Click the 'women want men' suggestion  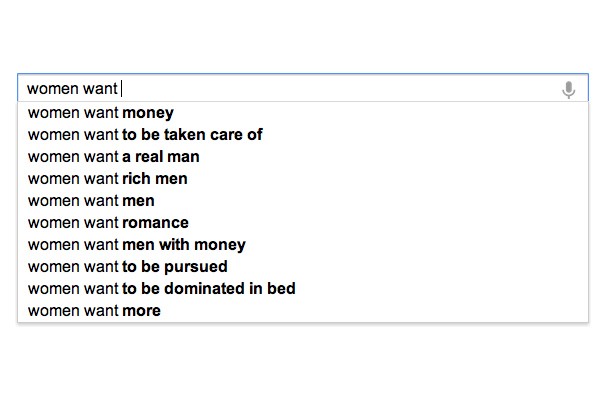(x=91, y=201)
